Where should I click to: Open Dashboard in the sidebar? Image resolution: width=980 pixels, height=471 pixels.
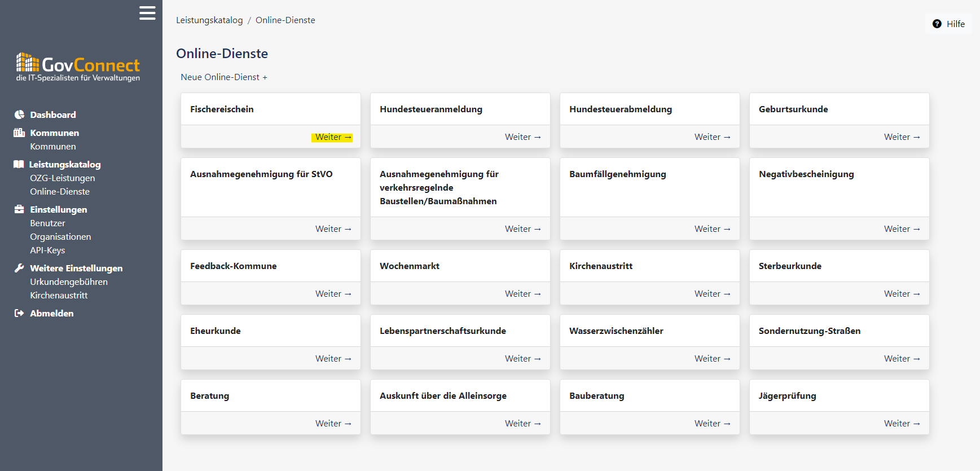53,115
